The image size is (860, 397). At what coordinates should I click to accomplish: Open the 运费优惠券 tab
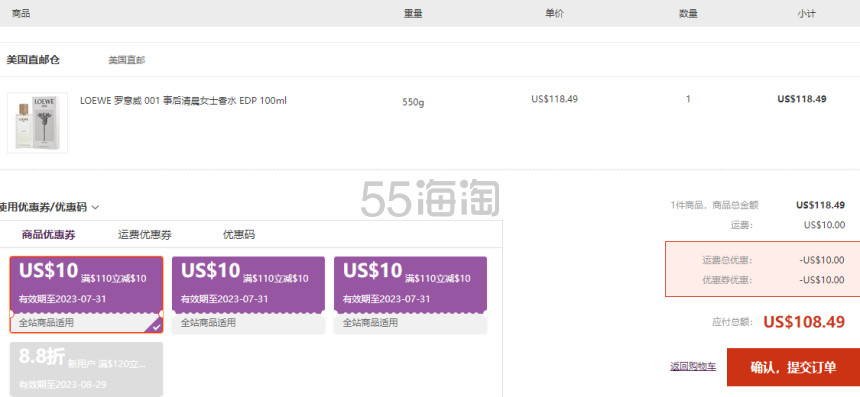(145, 235)
